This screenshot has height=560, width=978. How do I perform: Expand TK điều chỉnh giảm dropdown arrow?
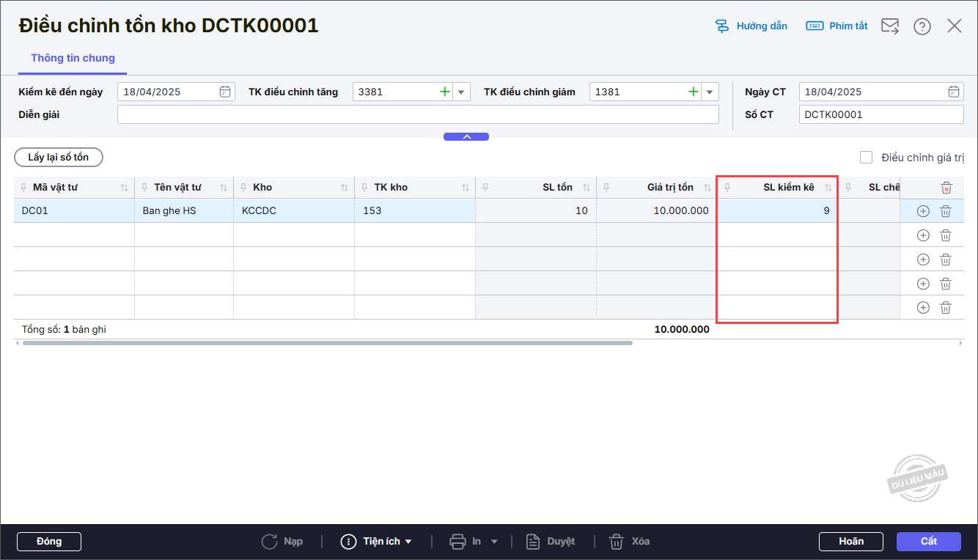tap(710, 92)
